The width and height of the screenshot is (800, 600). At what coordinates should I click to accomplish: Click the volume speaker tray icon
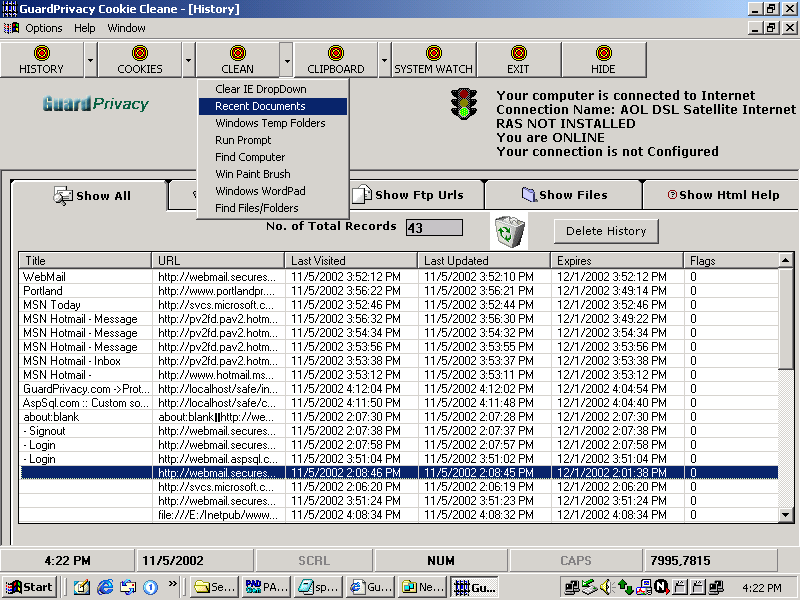point(606,588)
